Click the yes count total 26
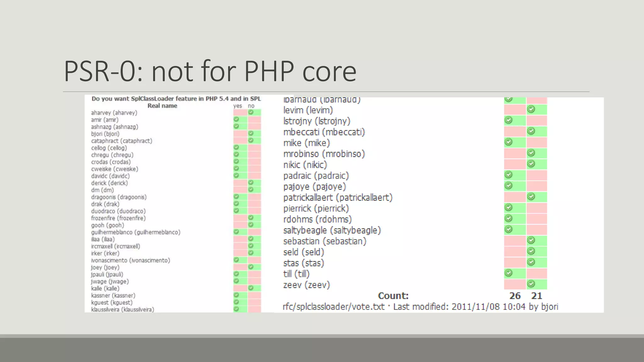 (515, 296)
